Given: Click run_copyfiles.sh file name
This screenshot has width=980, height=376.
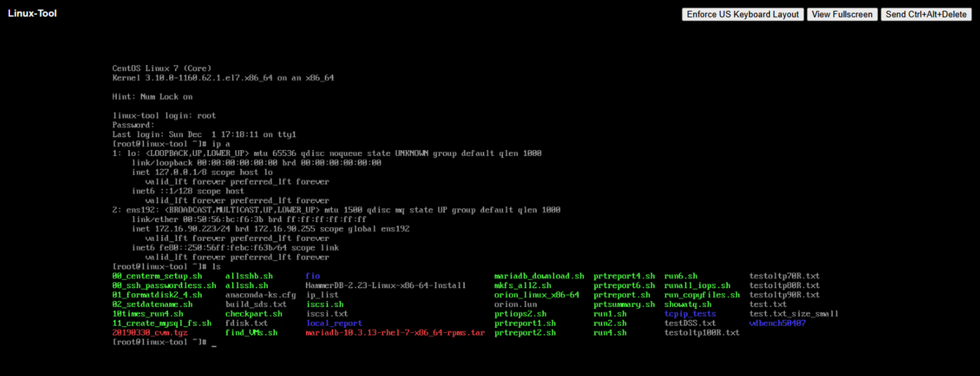Looking at the screenshot, I should 702,295.
